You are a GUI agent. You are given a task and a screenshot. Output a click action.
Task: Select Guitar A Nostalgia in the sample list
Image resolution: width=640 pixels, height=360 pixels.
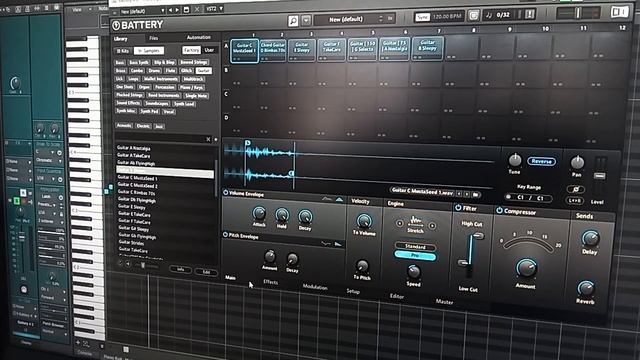(x=134, y=148)
